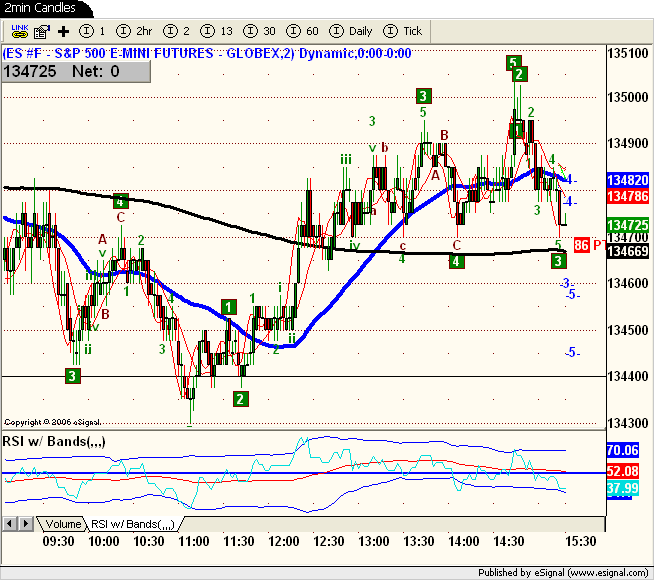
Task: Open the chart properties icon
Action: coord(41,31)
